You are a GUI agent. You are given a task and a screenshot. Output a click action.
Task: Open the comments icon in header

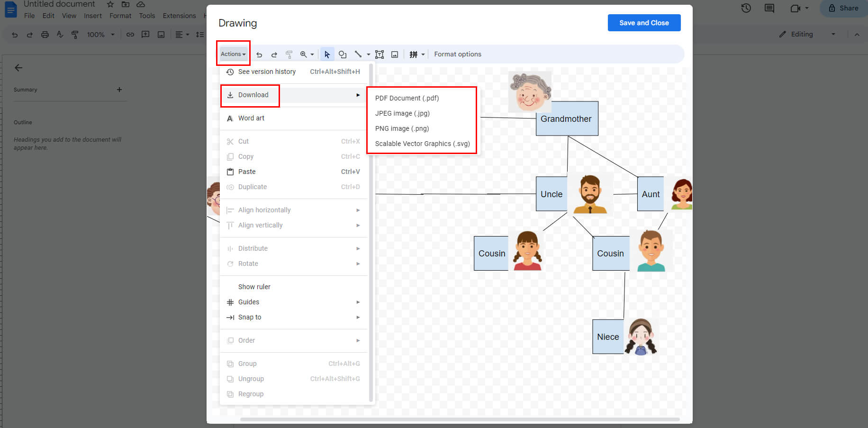(x=769, y=8)
